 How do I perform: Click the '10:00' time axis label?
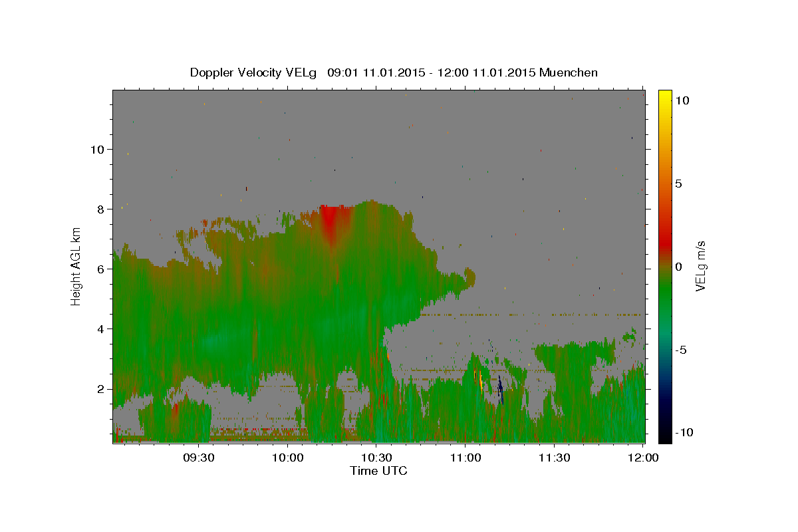(287, 458)
